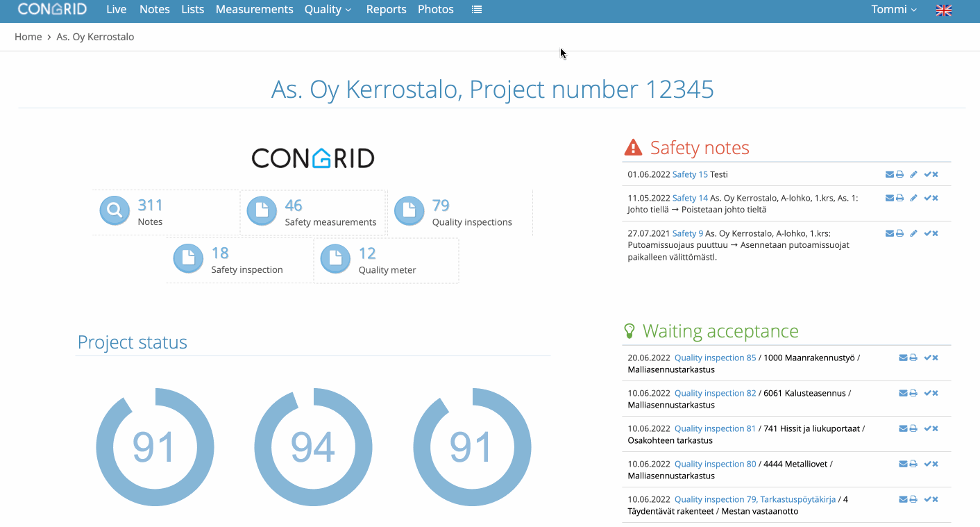Open the Safety 14 link

[x=690, y=199]
